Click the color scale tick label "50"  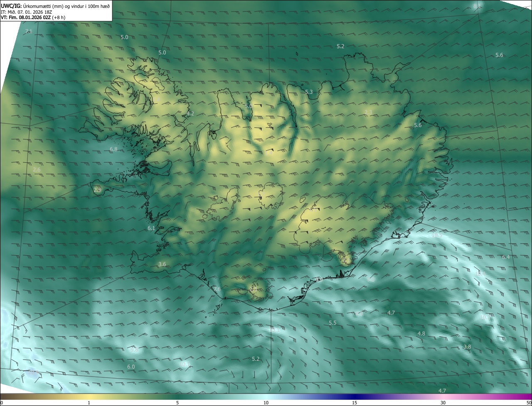pyautogui.click(x=529, y=403)
